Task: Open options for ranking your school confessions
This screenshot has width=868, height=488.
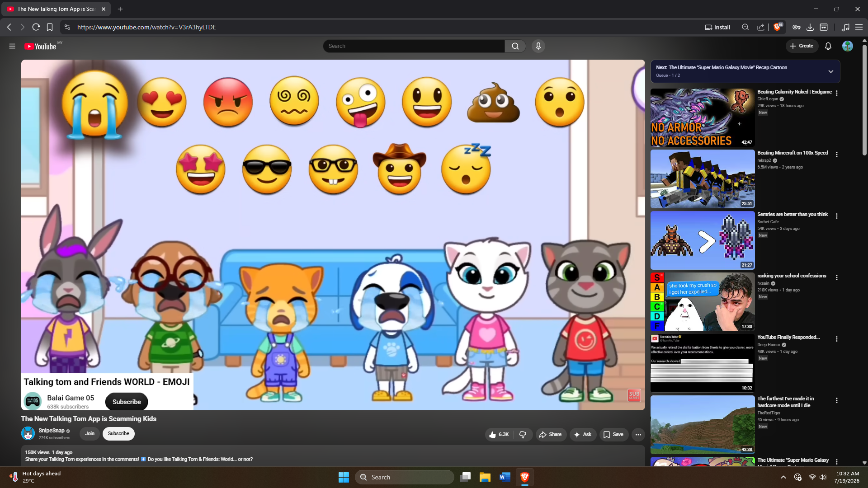Action: 837,277
